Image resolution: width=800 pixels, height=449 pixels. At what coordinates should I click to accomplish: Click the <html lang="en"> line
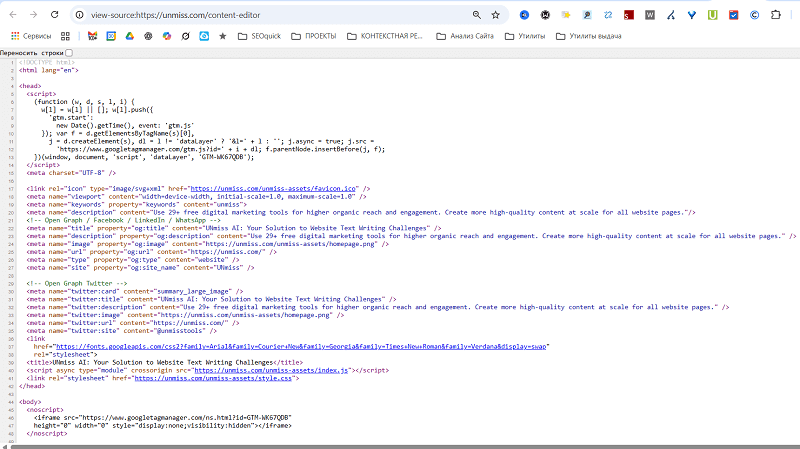click(x=49, y=70)
